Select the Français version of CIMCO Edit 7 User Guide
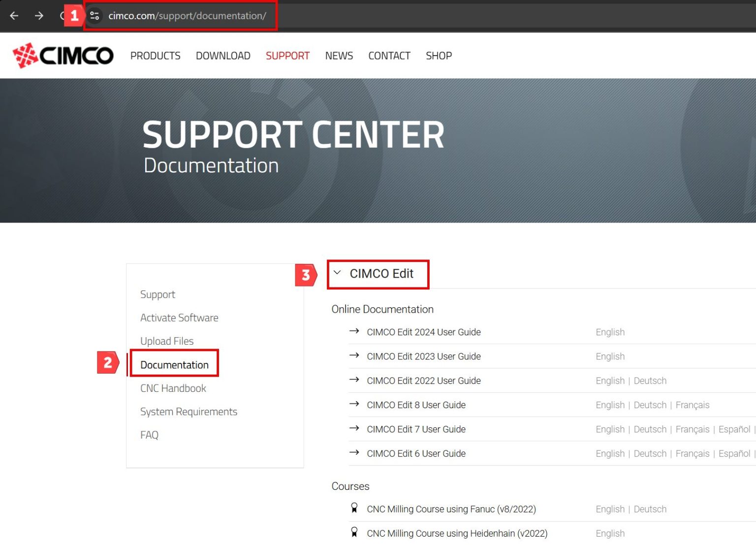The image size is (756, 545). click(692, 429)
